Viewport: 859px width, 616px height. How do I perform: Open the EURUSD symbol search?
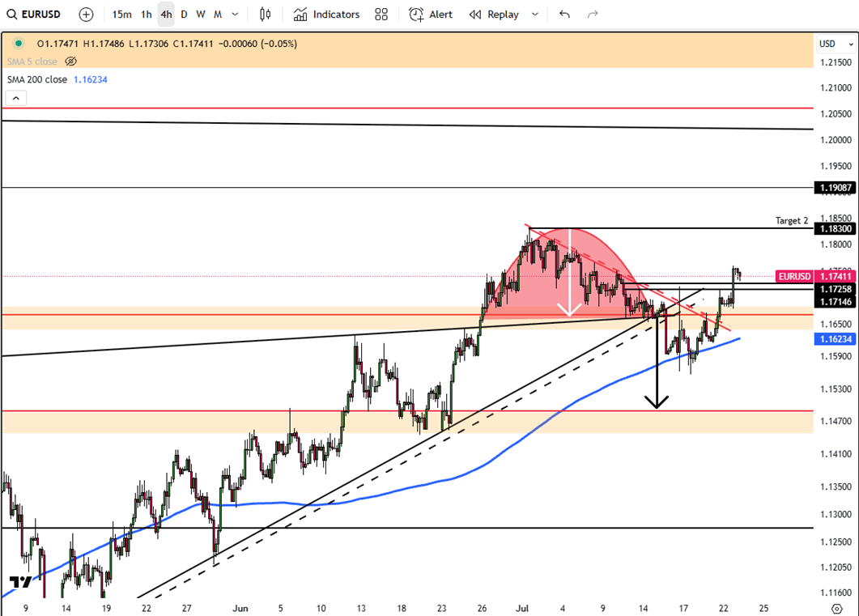40,15
